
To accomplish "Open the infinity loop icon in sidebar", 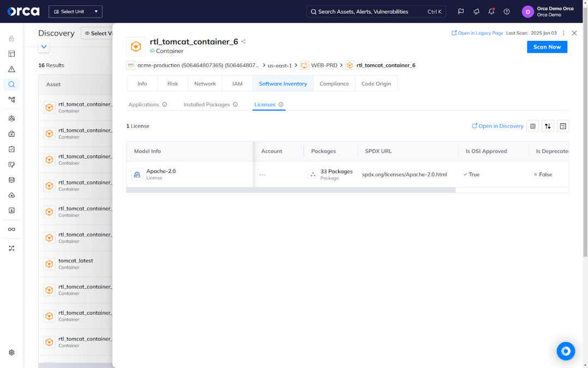I will (11, 230).
